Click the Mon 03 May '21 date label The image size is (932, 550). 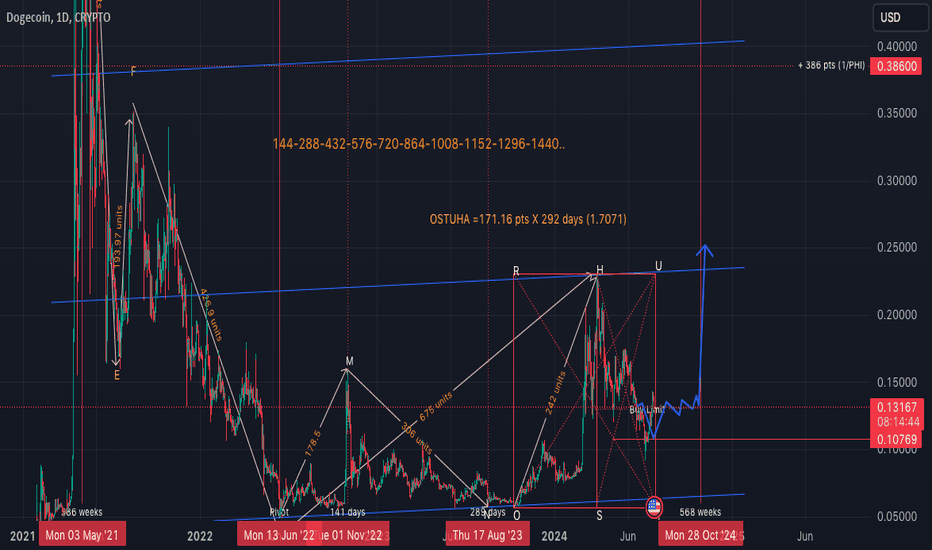(x=82, y=535)
